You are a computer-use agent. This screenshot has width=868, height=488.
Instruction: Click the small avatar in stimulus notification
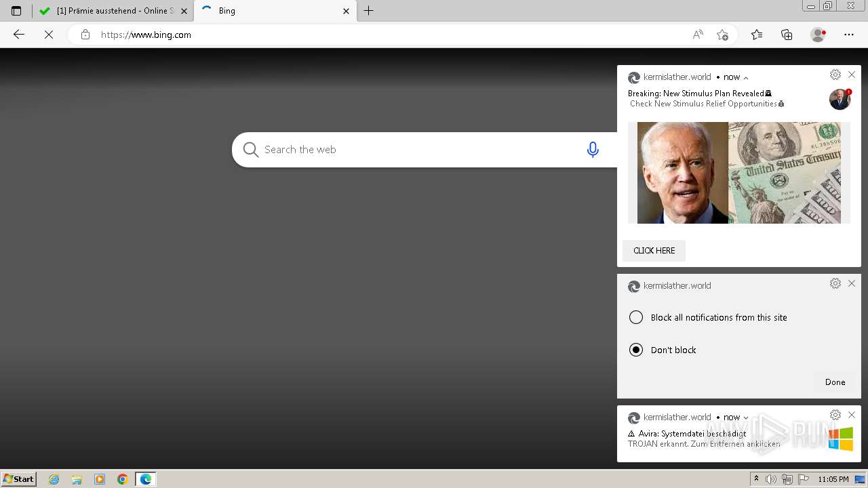[x=840, y=100]
